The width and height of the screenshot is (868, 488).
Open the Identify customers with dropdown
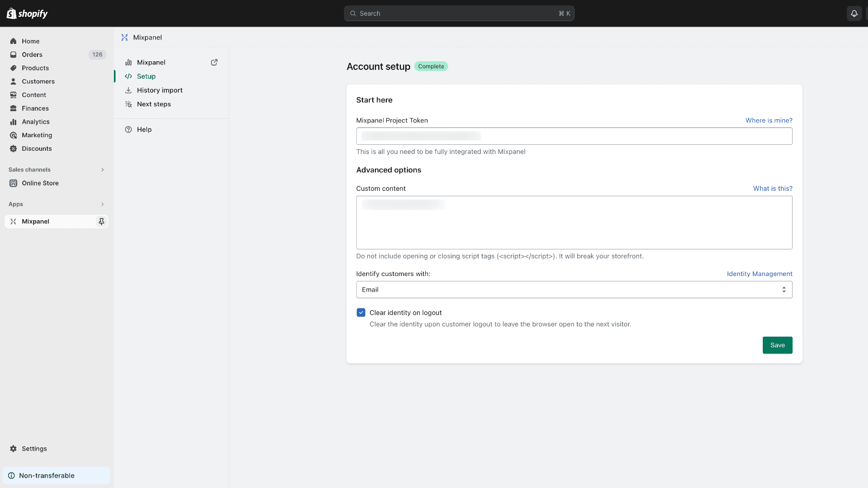coord(574,290)
